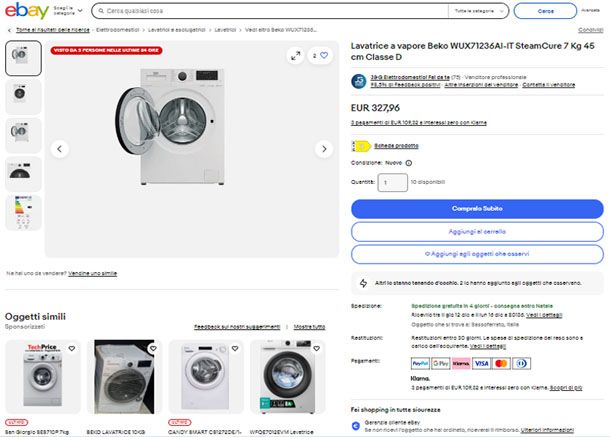610x437 pixels.
Task: Open the 'Scegli la categoria' dropdown
Action: [x=68, y=11]
